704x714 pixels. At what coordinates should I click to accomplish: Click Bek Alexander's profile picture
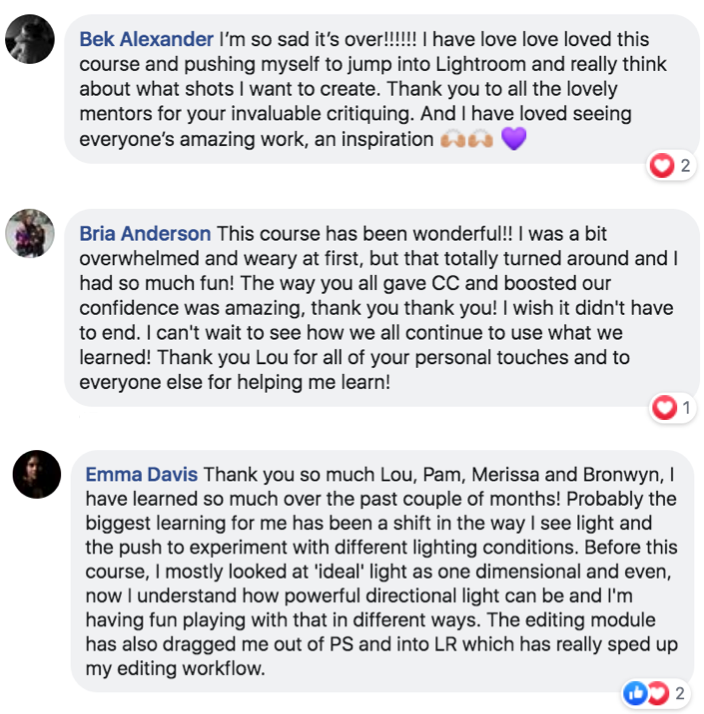pos(30,40)
